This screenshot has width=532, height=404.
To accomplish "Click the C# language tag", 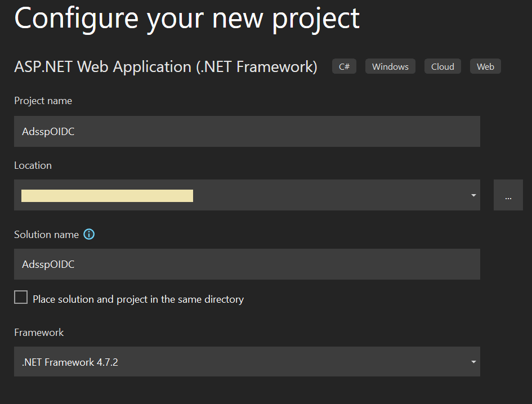I will pos(344,66).
